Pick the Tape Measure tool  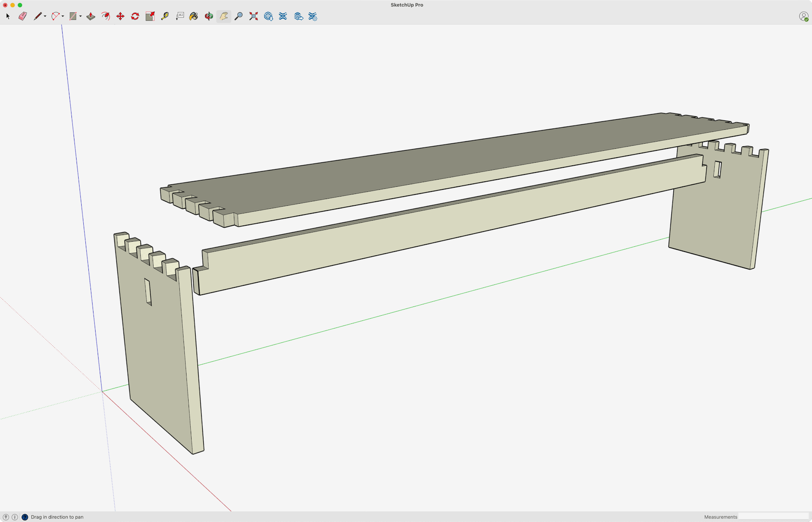pyautogui.click(x=165, y=16)
